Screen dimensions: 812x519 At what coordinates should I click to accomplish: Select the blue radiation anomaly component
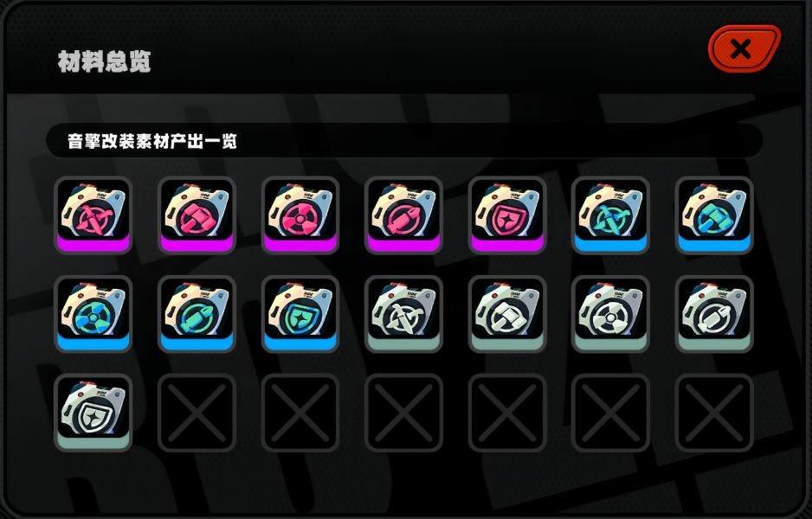coord(93,314)
